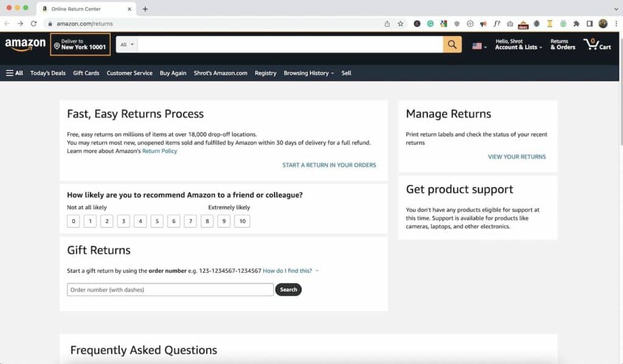The width and height of the screenshot is (623, 364).
Task: Open the All search category dropdown
Action: [127, 44]
